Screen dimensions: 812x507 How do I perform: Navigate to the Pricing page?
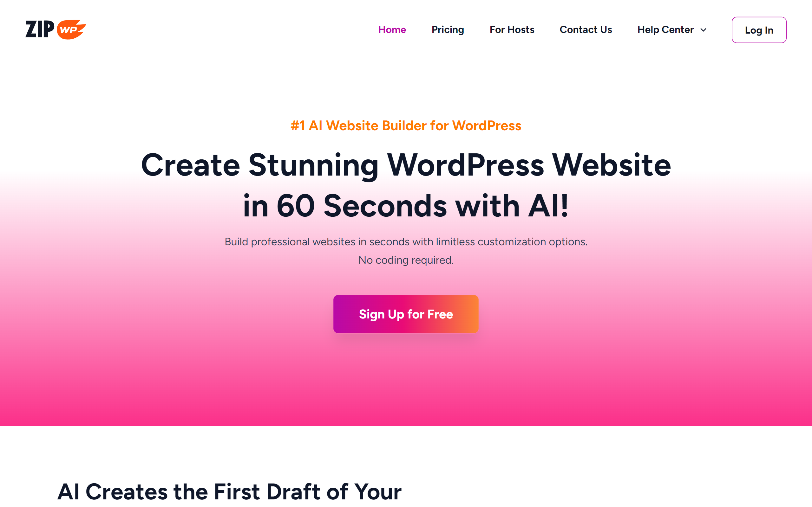click(447, 30)
